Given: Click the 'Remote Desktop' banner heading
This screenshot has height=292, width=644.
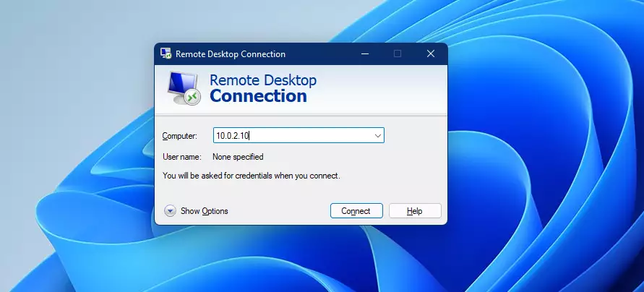Looking at the screenshot, I should pos(263,80).
